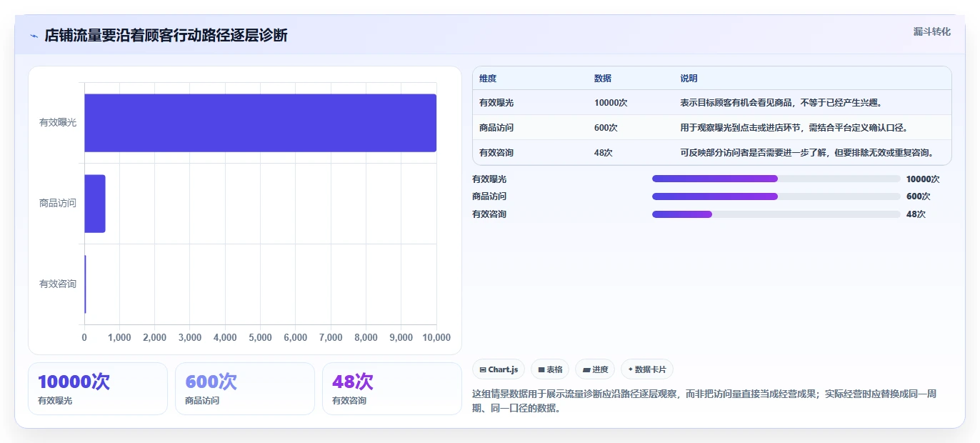Click the 有效咨询 chart axis label

pos(58,284)
